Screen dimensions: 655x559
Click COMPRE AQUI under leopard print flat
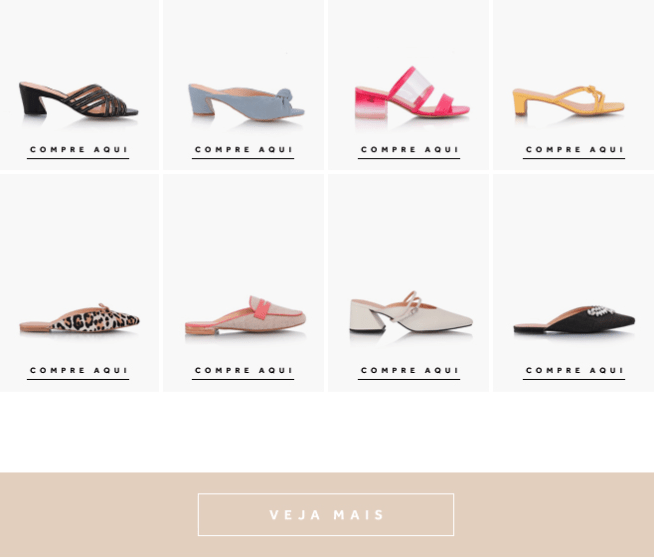[x=78, y=371]
